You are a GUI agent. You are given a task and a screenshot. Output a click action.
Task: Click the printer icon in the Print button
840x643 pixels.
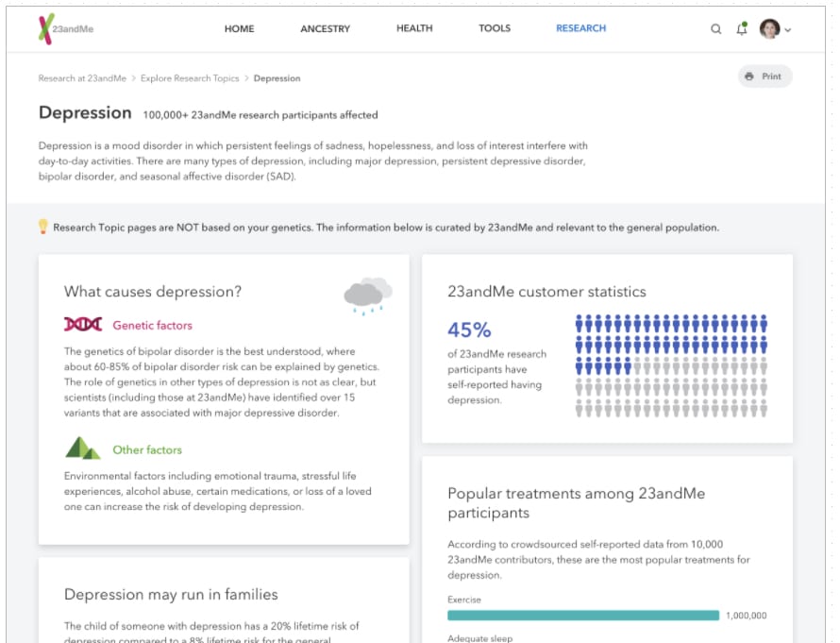click(750, 76)
